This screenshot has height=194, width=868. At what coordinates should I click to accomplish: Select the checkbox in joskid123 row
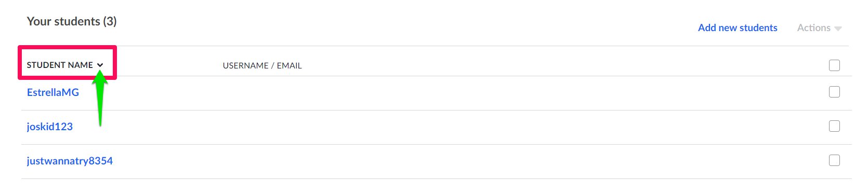[x=834, y=126]
